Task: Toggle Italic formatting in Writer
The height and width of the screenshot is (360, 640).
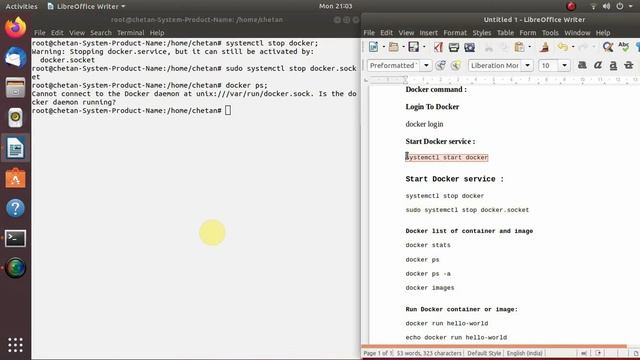Action: [x=598, y=65]
